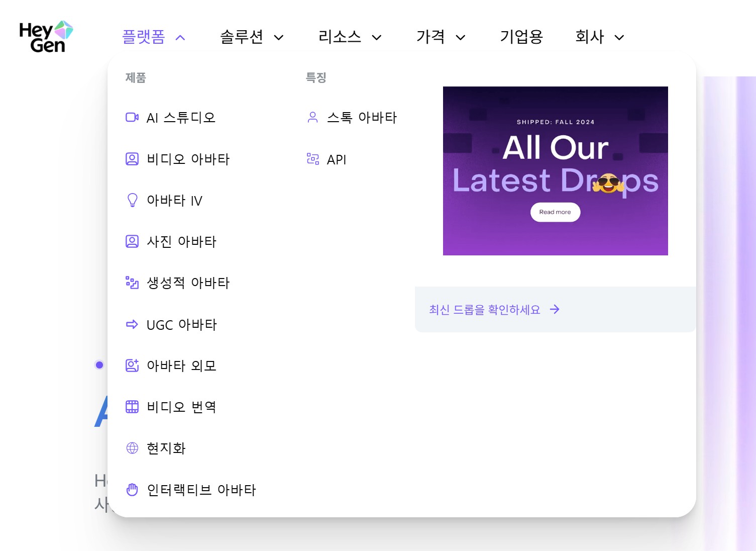Click the lightbulb icon next to 아바타 IV
The height and width of the screenshot is (551, 756).
coord(132,200)
